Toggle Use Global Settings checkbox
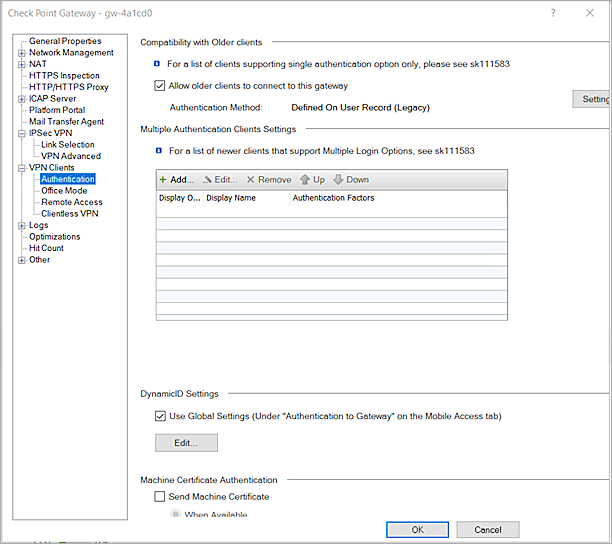Screen dimensions: 612x544 pos(160,416)
